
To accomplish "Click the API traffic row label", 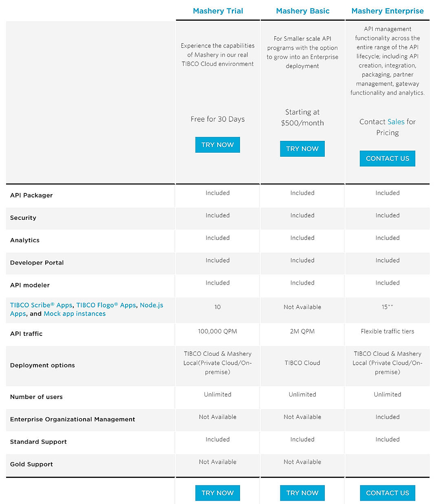I will pyautogui.click(x=26, y=333).
